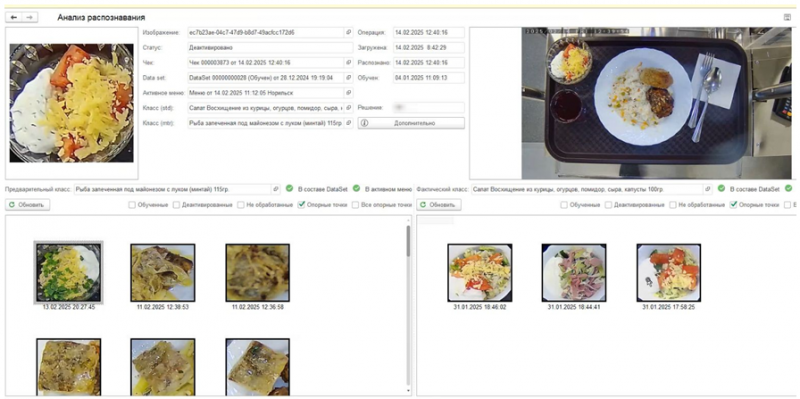
Task: Enable right panel Не обработанные checkbox
Action: click(672, 205)
